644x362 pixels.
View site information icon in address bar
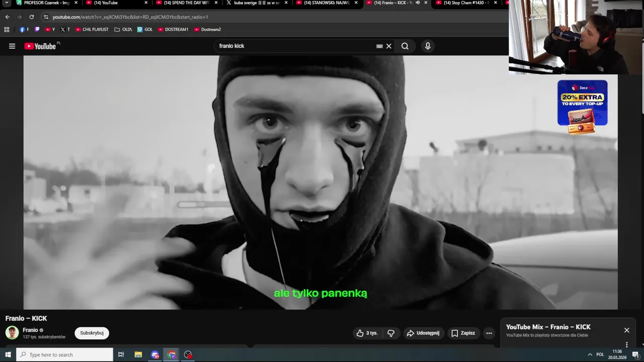46,17
